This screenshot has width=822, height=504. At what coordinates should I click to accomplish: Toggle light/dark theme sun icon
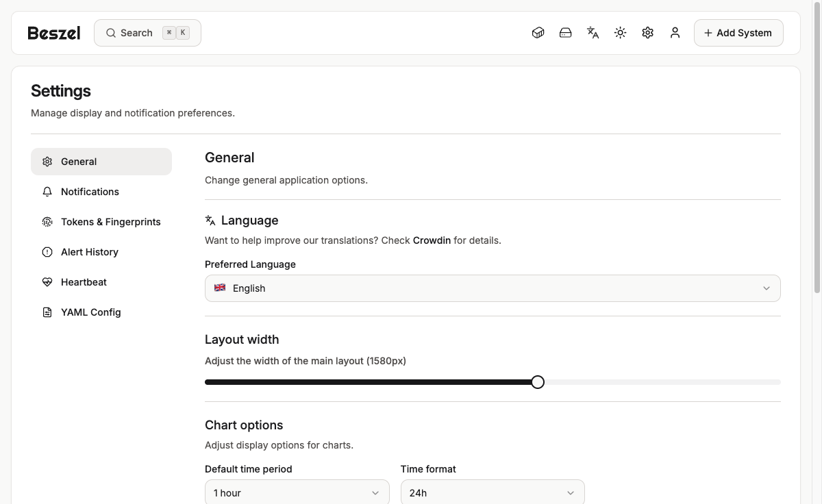coord(620,33)
